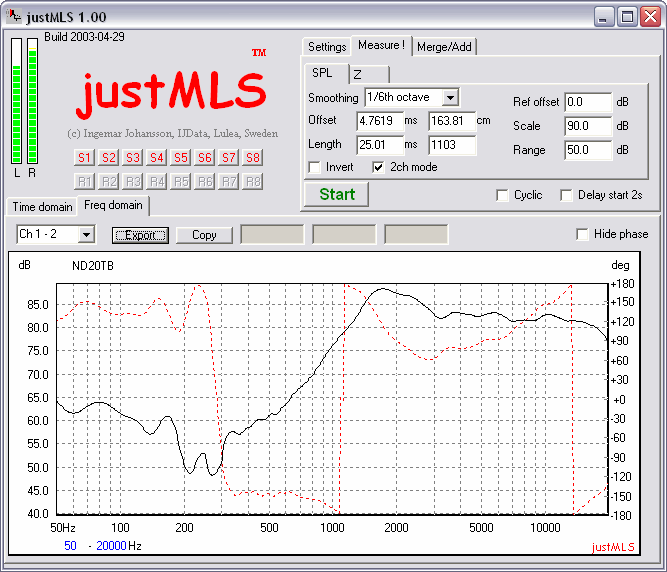
Task: Select memory slot S2
Action: point(108,158)
